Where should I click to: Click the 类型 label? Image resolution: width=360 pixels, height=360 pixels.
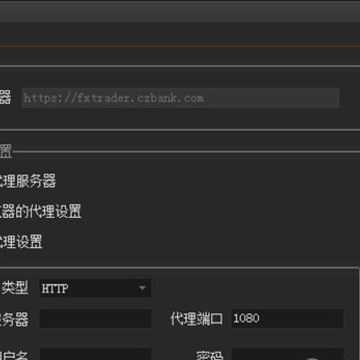point(15,288)
